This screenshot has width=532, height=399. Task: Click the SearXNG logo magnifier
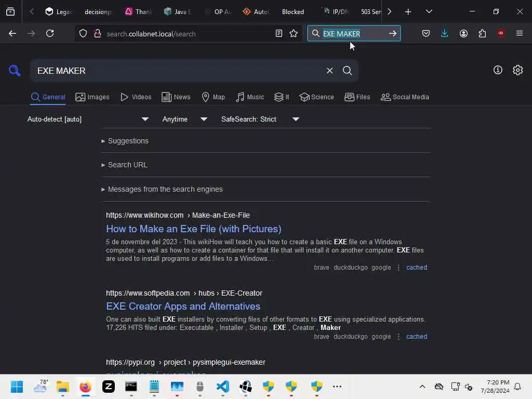tap(15, 71)
